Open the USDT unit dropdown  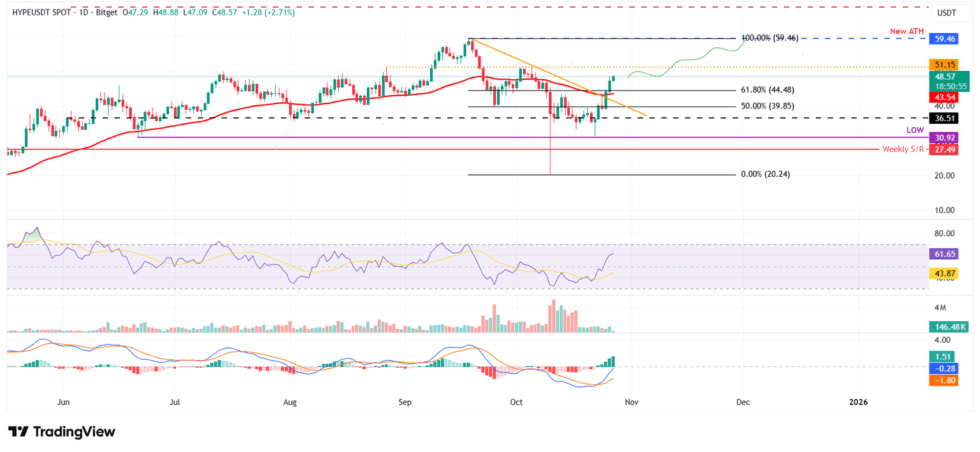pyautogui.click(x=951, y=11)
